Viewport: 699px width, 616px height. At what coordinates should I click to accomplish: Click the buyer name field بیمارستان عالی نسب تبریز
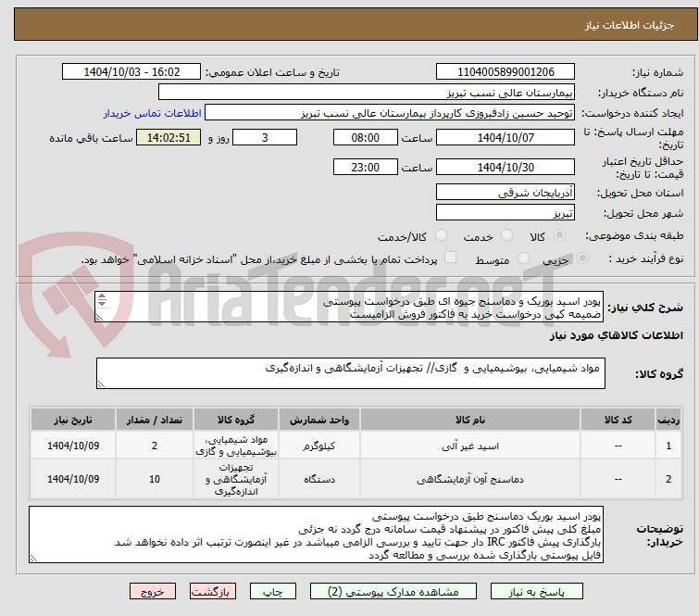(367, 93)
